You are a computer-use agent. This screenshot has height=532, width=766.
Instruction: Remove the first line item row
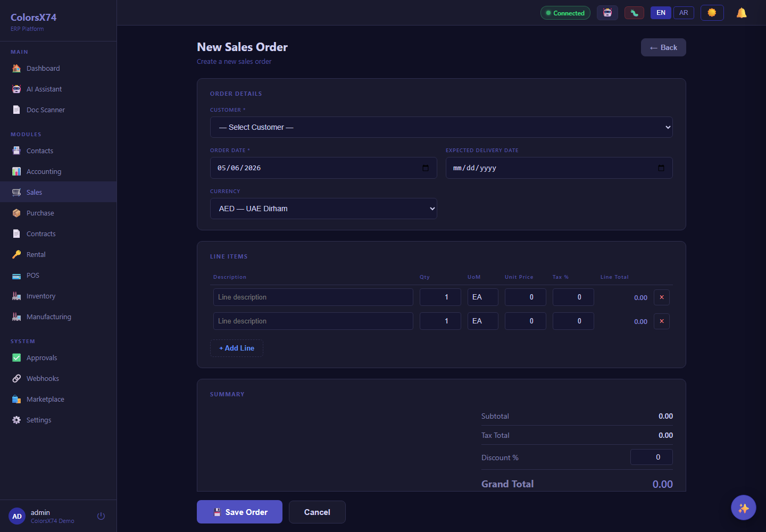(662, 297)
